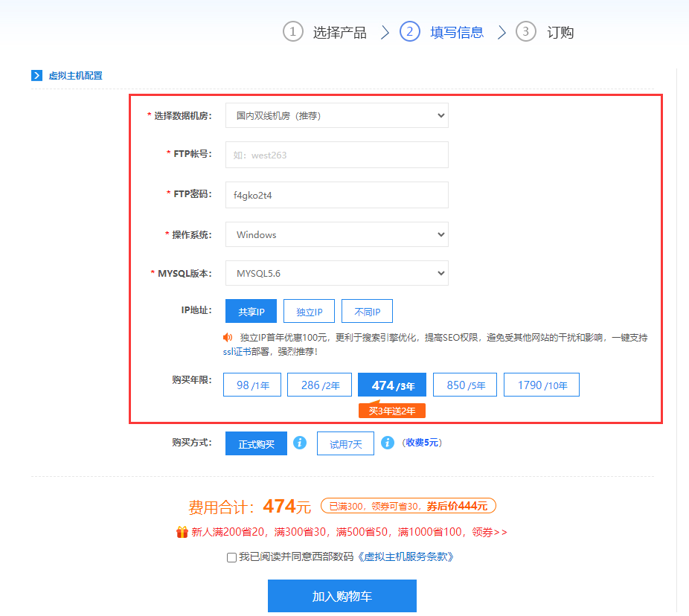Go to 选择产品 step
Screen dimensions: 689x616
(339, 32)
